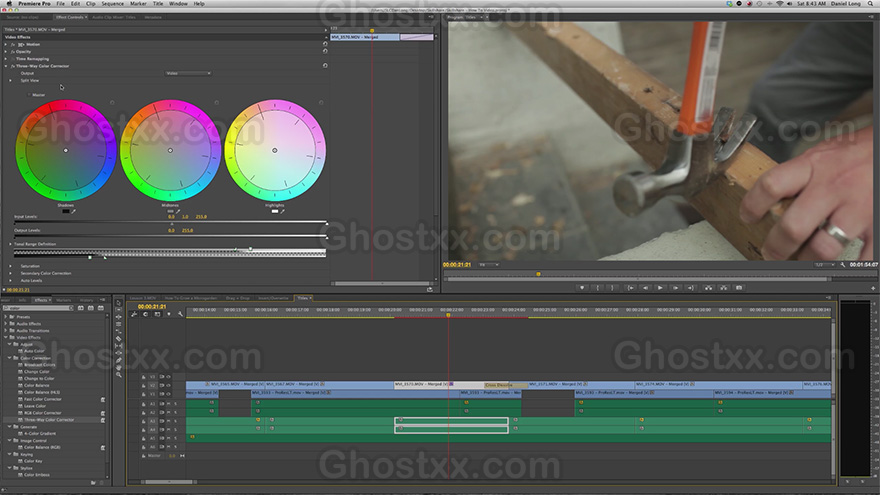This screenshot has width=880, height=495.
Task: Solo audio track A2
Action: [x=175, y=412]
